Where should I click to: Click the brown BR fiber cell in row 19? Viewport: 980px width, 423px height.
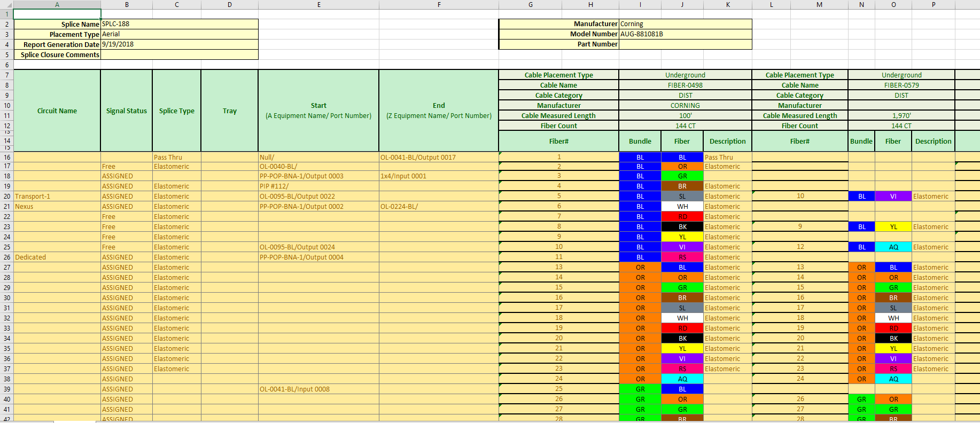click(682, 186)
